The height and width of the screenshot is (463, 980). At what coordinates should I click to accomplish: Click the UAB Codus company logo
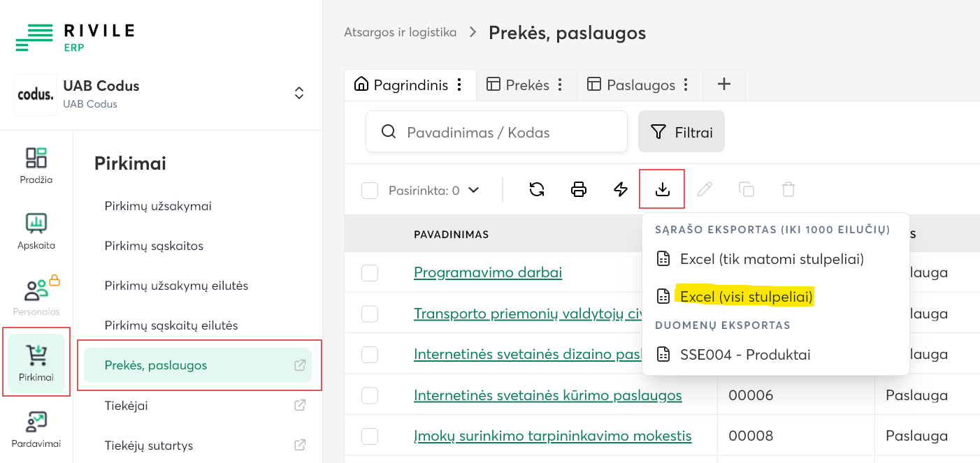[36, 94]
